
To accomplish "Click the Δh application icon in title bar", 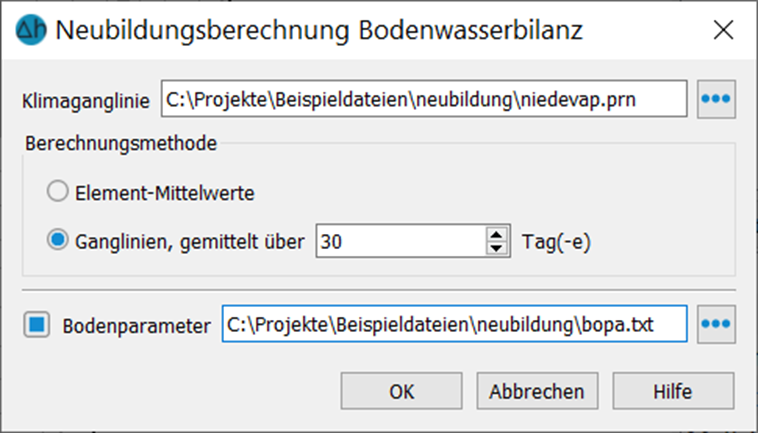I will 30,29.
